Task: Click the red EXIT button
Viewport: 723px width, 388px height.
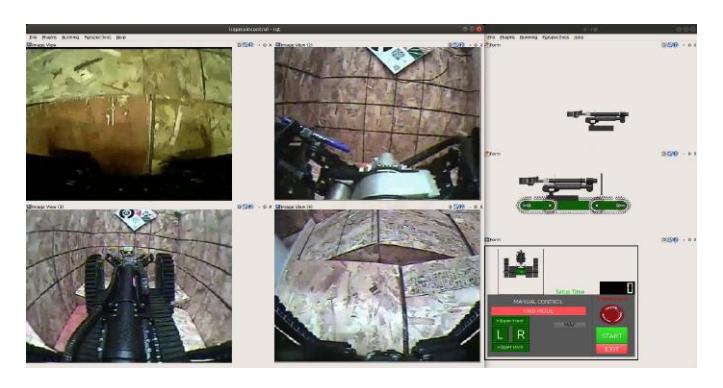Action: (612, 349)
